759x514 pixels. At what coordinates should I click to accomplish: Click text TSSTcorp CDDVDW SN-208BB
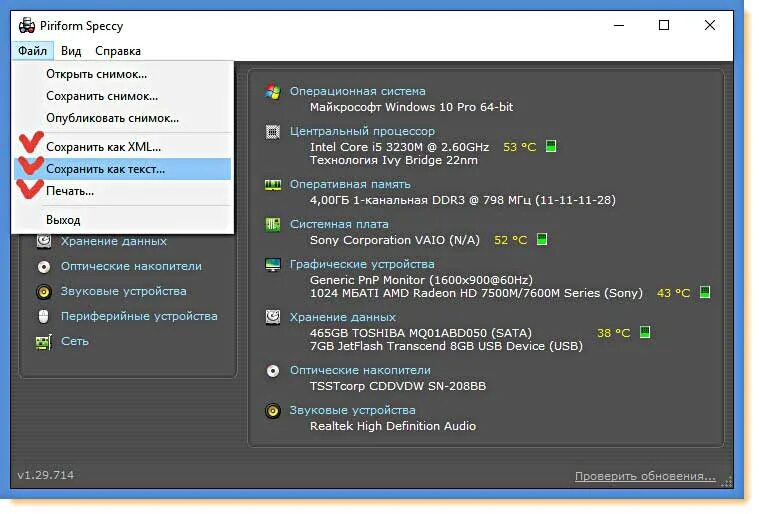point(398,386)
